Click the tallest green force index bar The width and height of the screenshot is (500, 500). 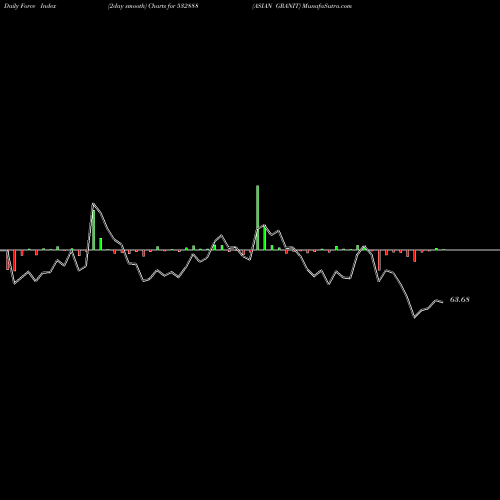pyautogui.click(x=257, y=218)
